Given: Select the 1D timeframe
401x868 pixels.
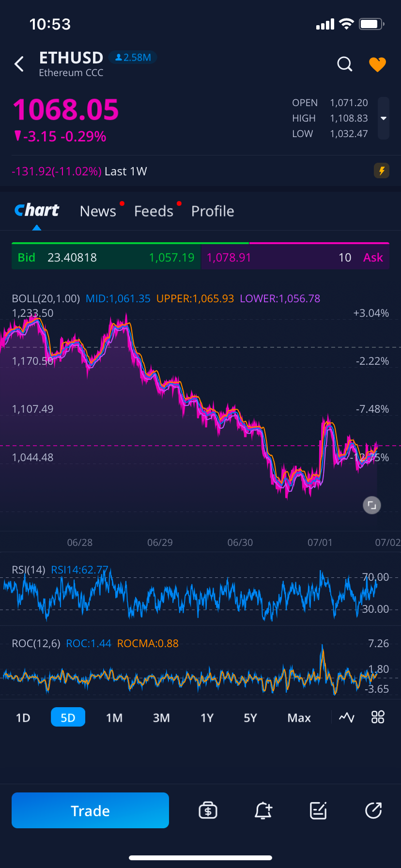Looking at the screenshot, I should pyautogui.click(x=23, y=717).
